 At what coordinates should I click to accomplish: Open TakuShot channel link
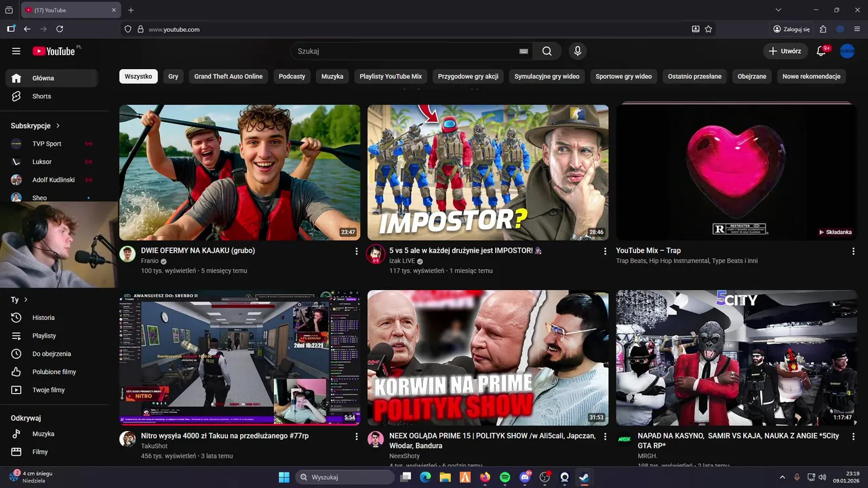point(154,447)
